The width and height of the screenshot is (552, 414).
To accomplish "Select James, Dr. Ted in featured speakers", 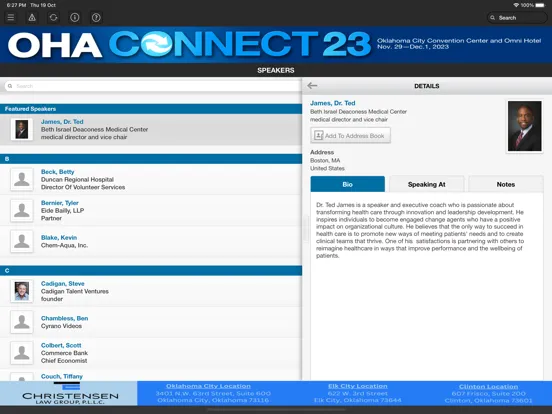I will click(151, 129).
